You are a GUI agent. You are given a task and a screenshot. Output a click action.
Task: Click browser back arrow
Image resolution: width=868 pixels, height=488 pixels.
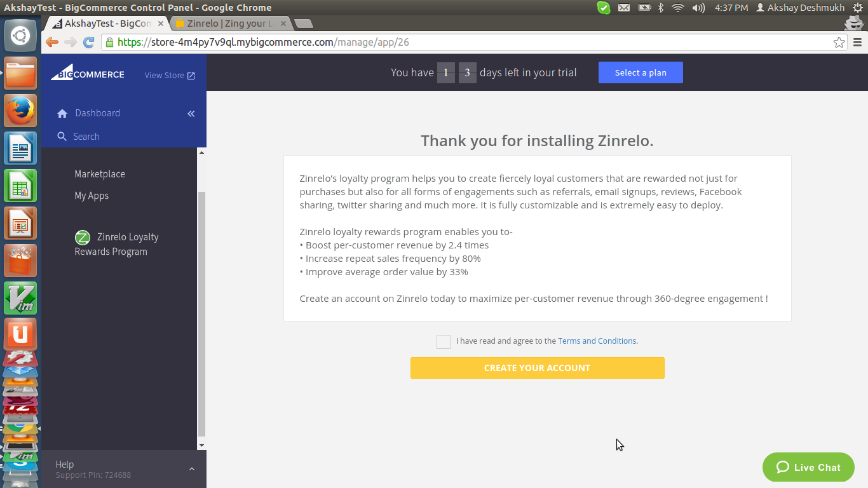(52, 43)
